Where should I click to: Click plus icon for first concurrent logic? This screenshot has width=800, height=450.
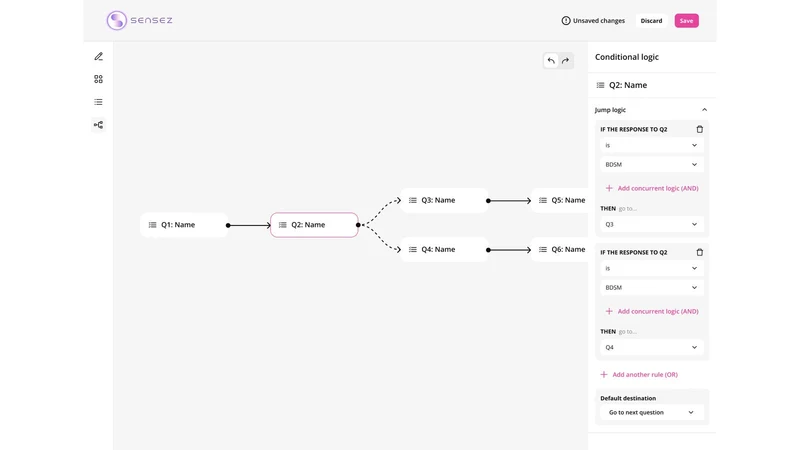[609, 188]
